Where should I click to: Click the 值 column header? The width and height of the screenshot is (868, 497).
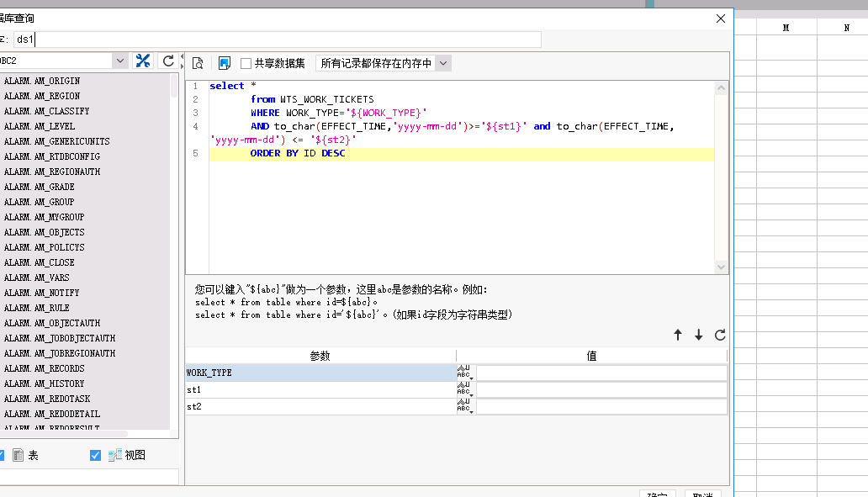pyautogui.click(x=592, y=356)
